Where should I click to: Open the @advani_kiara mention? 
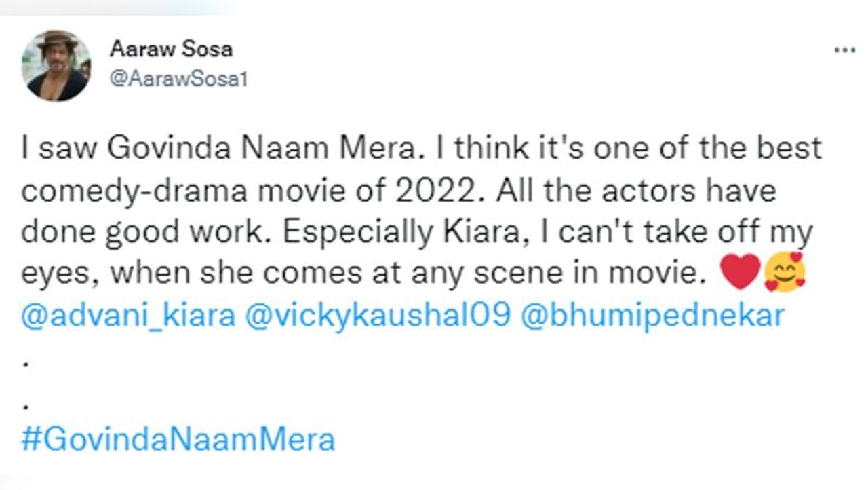point(128,316)
